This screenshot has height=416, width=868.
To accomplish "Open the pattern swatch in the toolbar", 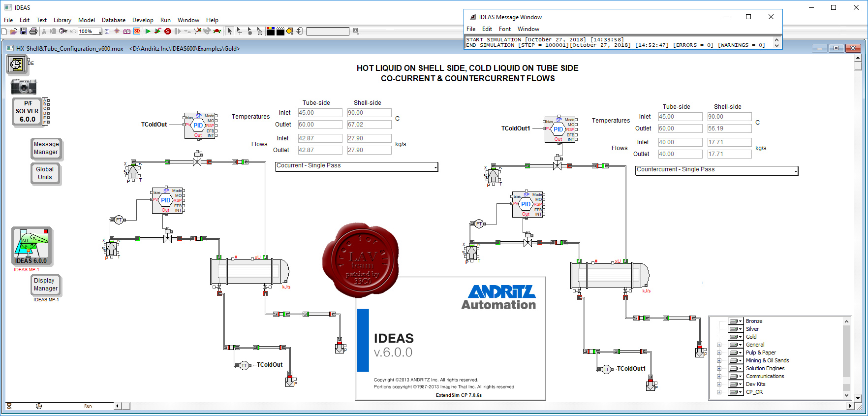I will point(280,31).
